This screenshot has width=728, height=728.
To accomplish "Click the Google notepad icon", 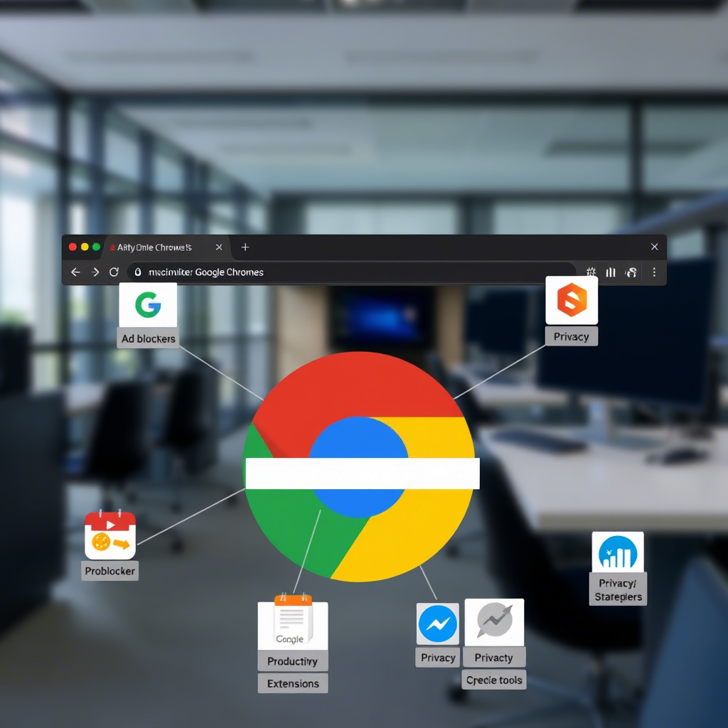I will 292,621.
